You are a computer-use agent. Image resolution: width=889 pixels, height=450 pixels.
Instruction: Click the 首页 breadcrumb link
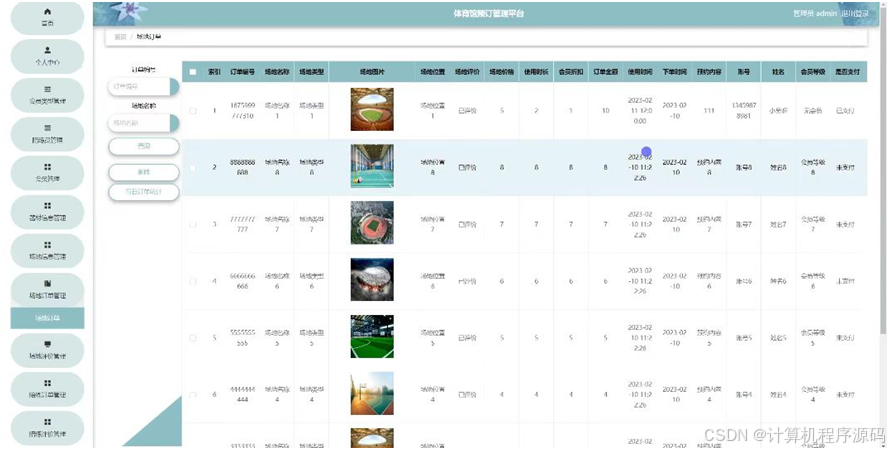pos(120,37)
